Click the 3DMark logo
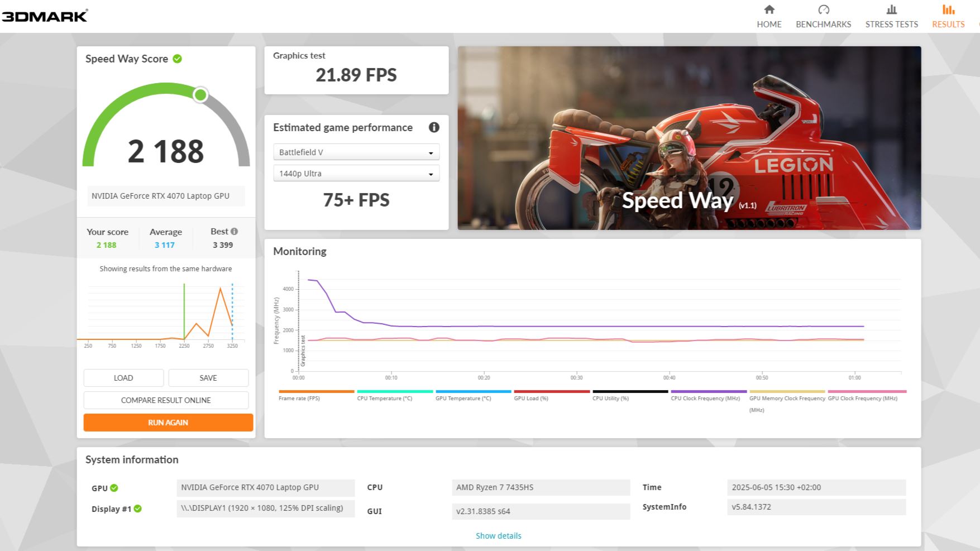Screen dimensions: 980x551 [44, 16]
